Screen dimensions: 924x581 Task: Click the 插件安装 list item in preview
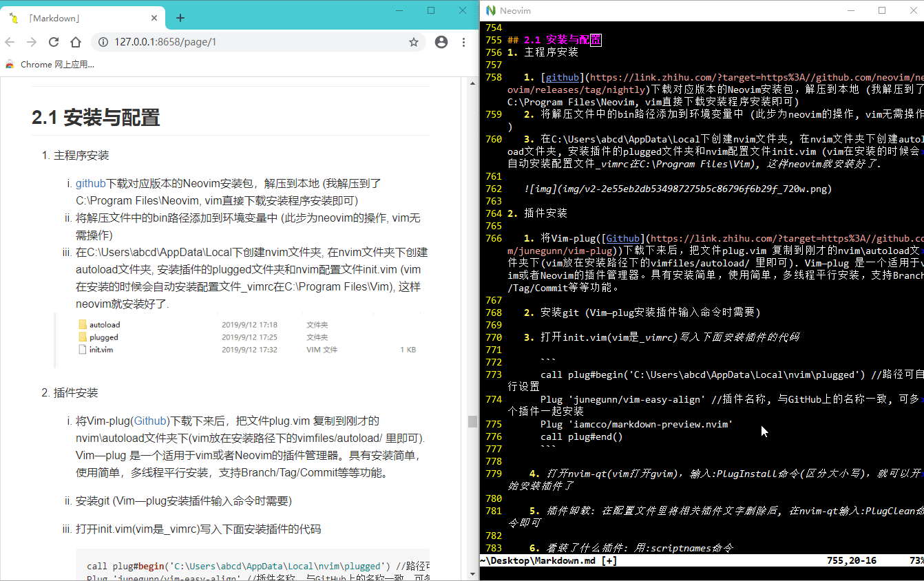76,392
